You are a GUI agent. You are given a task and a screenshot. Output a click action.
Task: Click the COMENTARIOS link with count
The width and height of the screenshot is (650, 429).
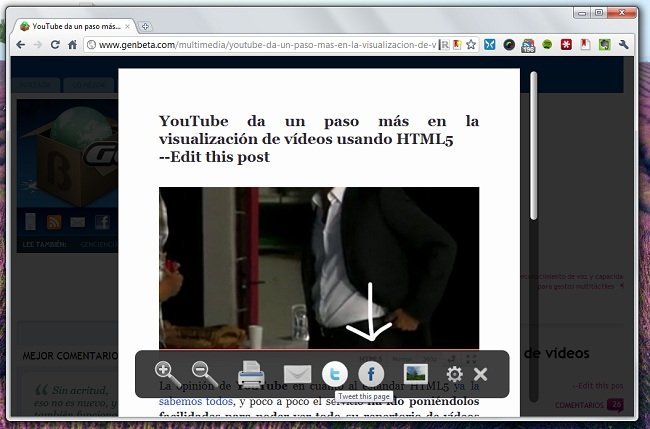point(589,405)
